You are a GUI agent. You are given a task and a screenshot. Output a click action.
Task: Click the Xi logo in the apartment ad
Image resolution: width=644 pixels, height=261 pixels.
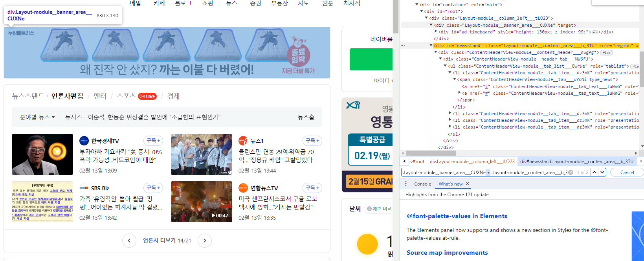353,105
